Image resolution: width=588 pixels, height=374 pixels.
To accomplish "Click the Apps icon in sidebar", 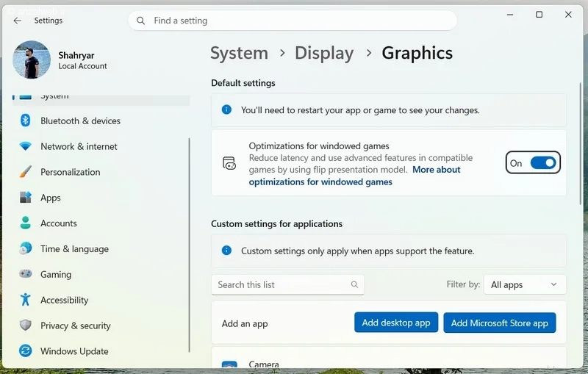I will point(25,197).
